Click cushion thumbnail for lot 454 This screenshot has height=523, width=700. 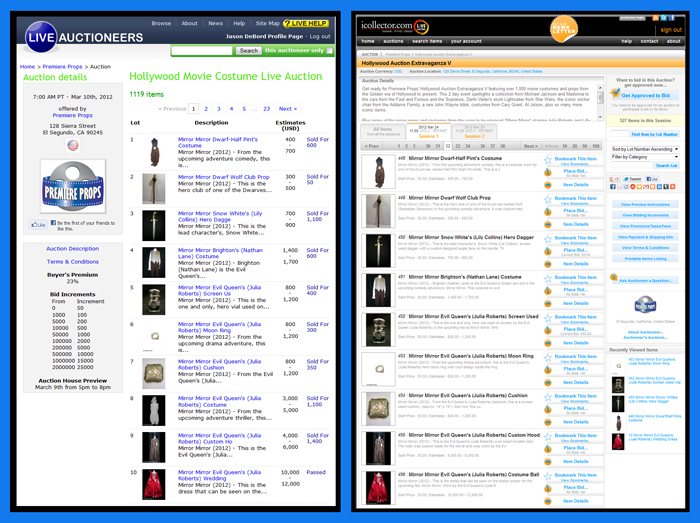[378, 409]
